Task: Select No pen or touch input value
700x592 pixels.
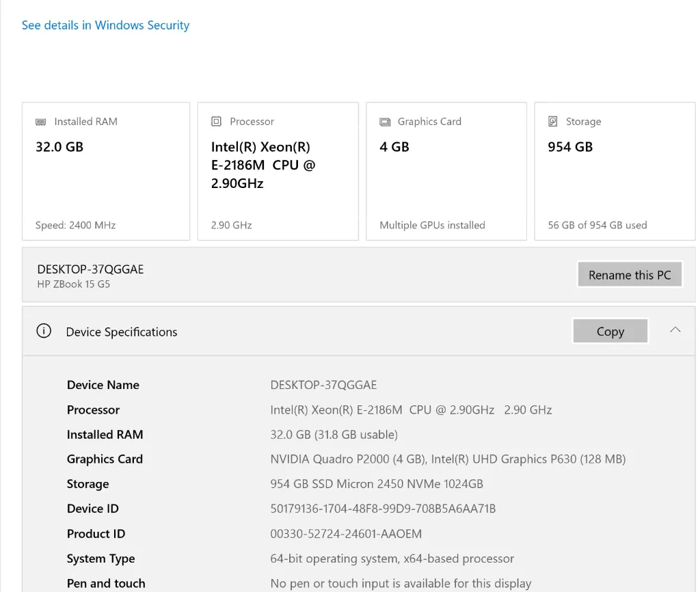Action: (401, 583)
